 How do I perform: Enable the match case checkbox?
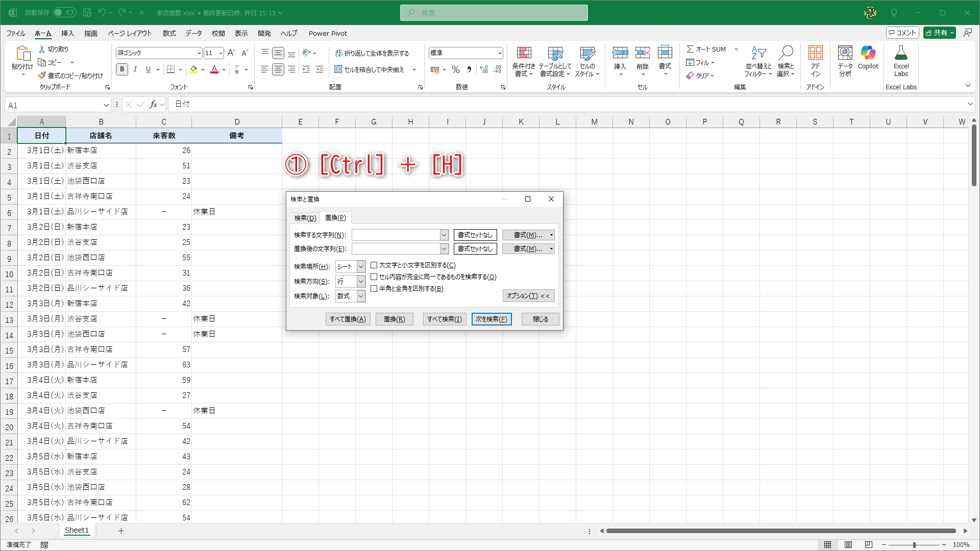pos(374,265)
